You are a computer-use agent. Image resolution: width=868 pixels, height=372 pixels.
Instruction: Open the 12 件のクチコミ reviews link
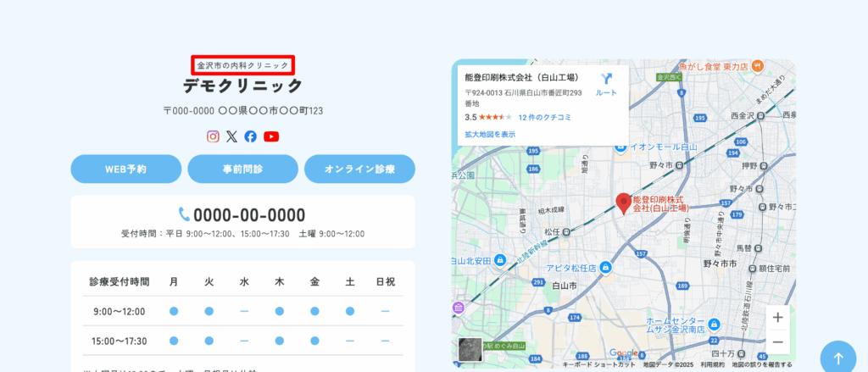547,117
